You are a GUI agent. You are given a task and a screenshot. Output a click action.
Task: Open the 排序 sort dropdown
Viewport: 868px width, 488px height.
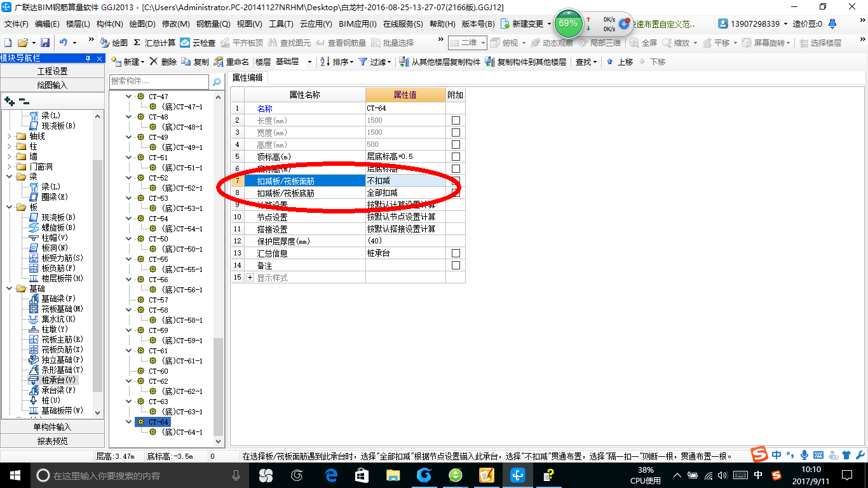[x=337, y=62]
